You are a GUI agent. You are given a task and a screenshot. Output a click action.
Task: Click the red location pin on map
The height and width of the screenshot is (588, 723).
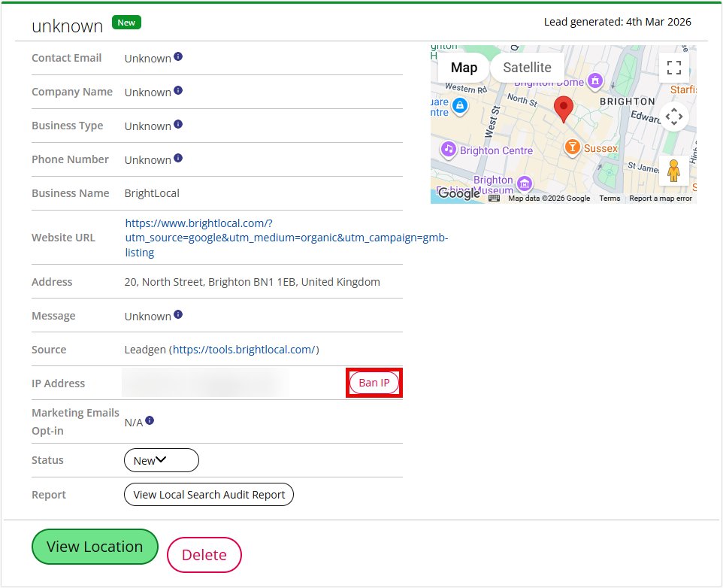click(563, 109)
